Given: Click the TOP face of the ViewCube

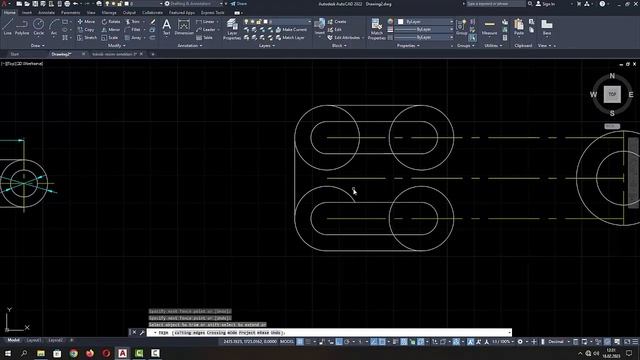Looking at the screenshot, I should pos(612,94).
